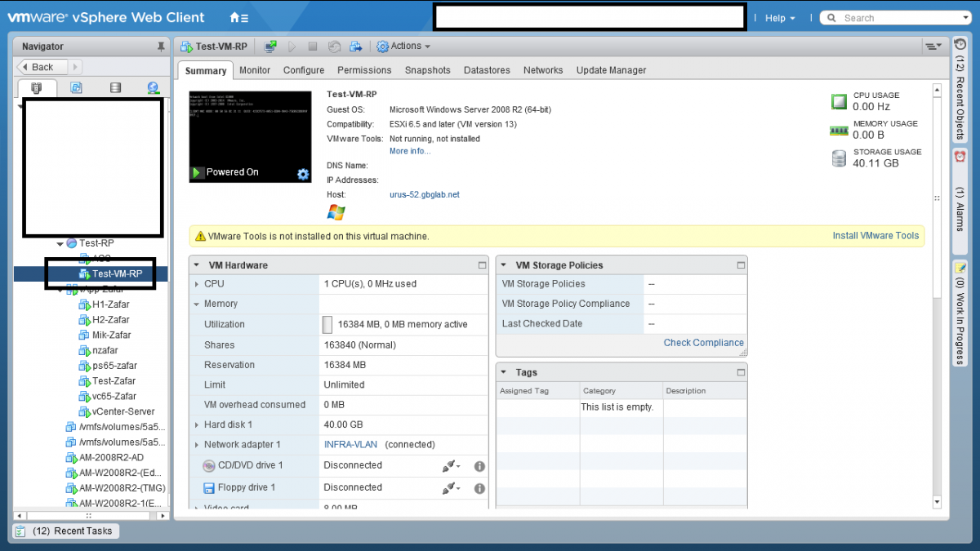980x551 pixels.
Task: Open the Snapshots tab
Action: (428, 70)
